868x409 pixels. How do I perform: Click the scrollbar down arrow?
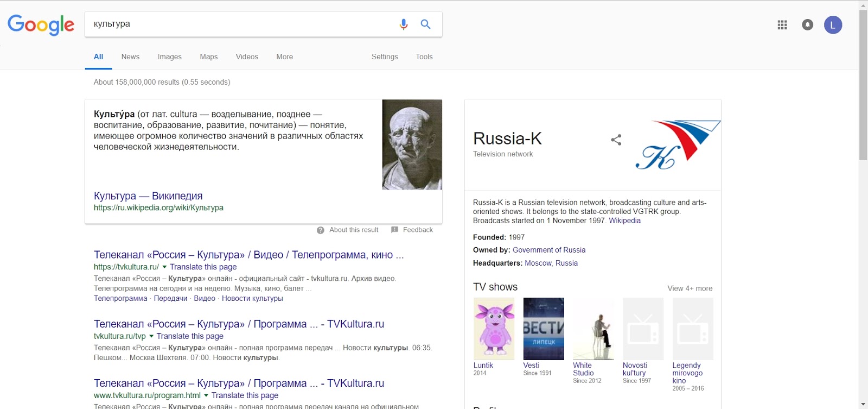(x=863, y=405)
